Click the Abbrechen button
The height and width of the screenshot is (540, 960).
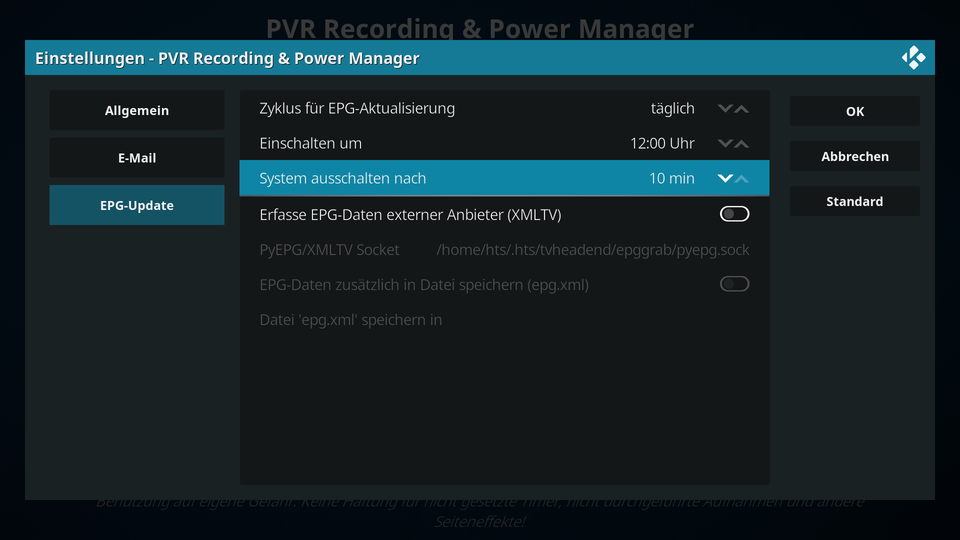pos(855,156)
